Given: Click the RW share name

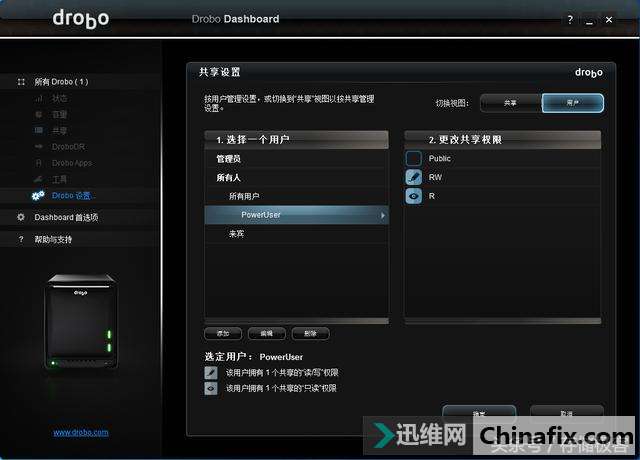Looking at the screenshot, I should pos(435,177).
